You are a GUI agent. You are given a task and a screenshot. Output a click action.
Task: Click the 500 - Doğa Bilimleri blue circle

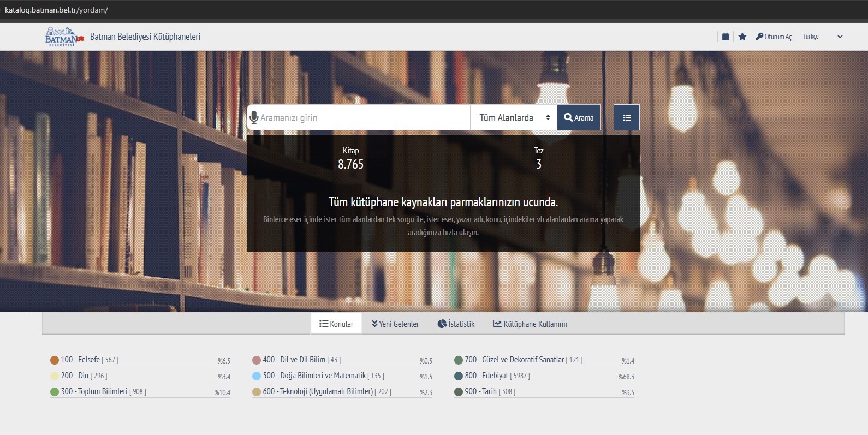pos(257,376)
